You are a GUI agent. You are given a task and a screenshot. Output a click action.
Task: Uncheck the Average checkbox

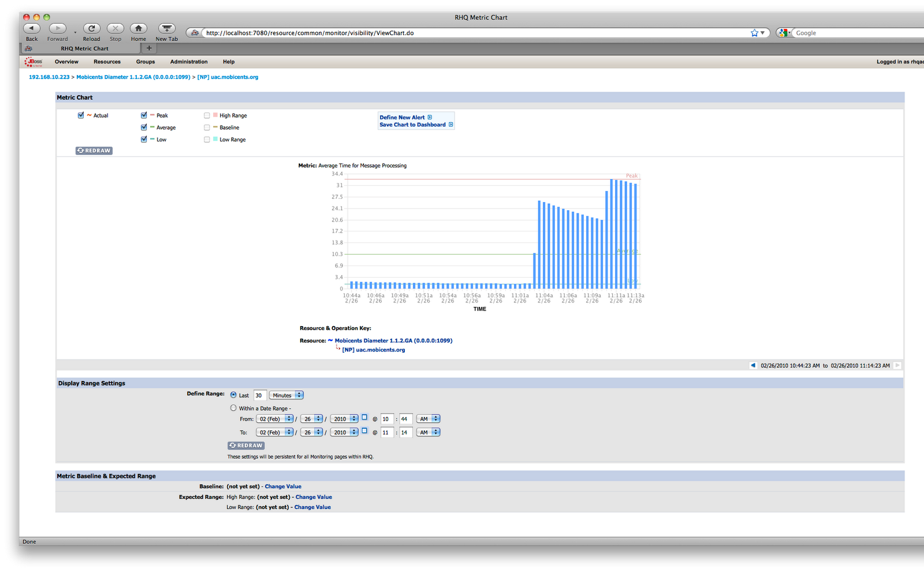(144, 127)
